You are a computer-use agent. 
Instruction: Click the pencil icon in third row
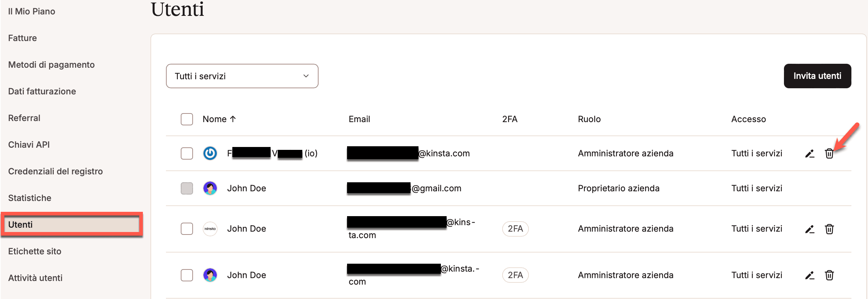tap(810, 229)
